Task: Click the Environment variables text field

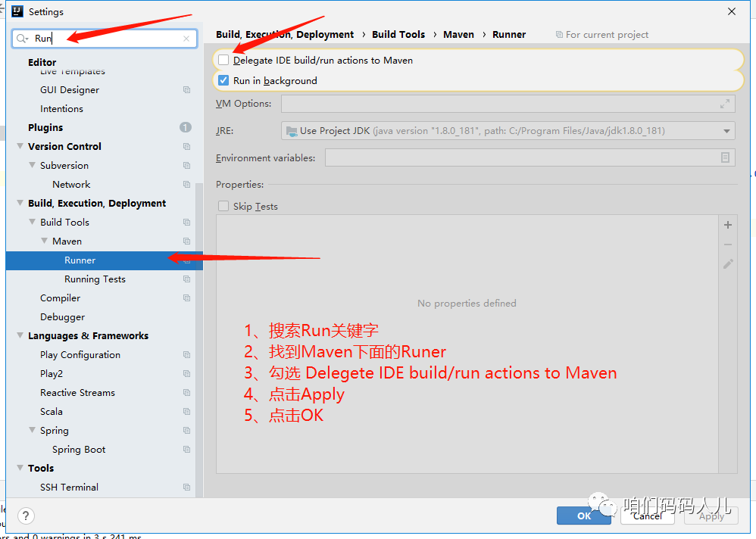Action: click(x=530, y=158)
